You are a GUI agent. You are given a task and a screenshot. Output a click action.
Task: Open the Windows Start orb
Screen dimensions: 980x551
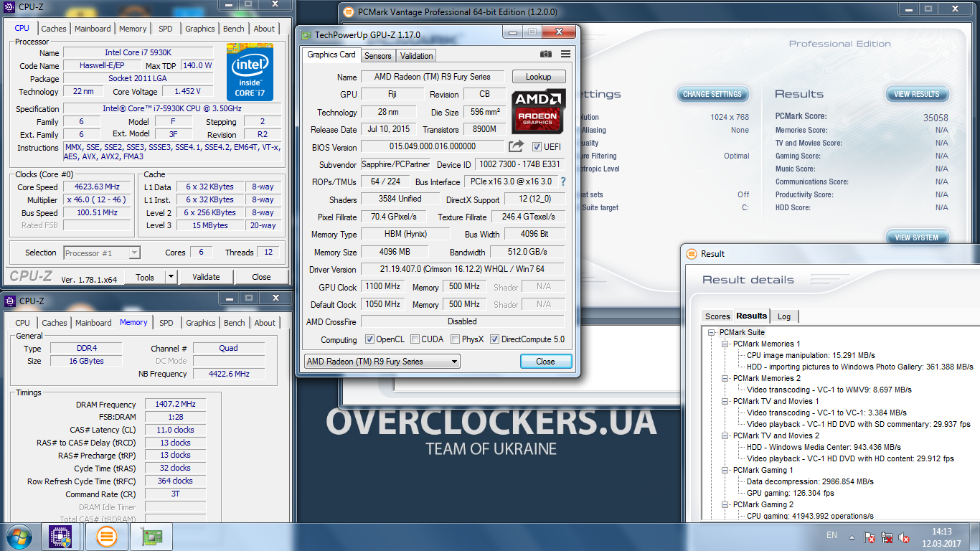[19, 537]
